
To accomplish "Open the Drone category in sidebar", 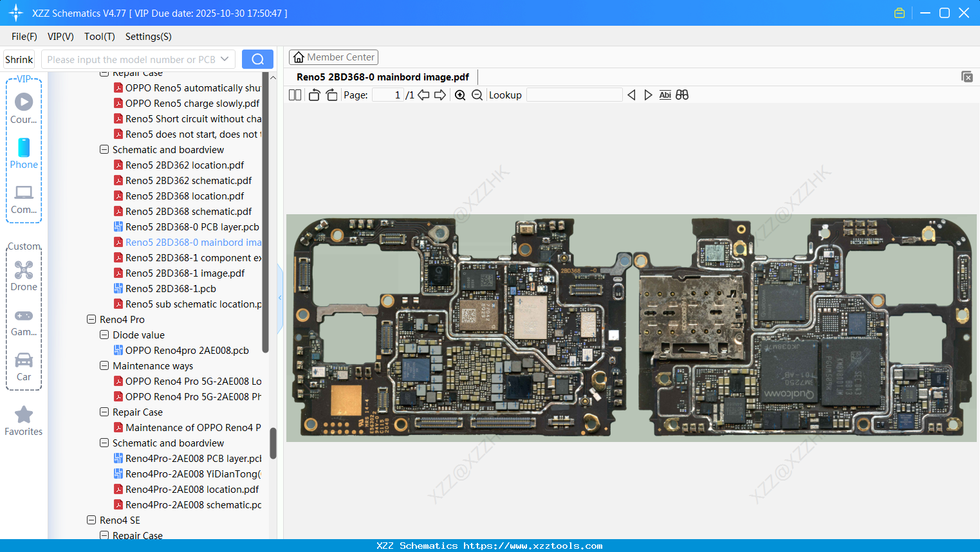I will point(24,276).
